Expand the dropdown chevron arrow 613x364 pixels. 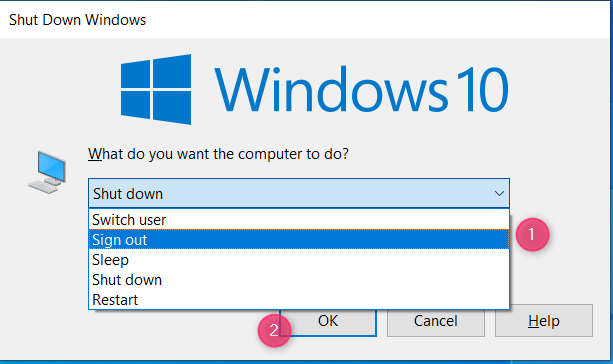tap(499, 194)
